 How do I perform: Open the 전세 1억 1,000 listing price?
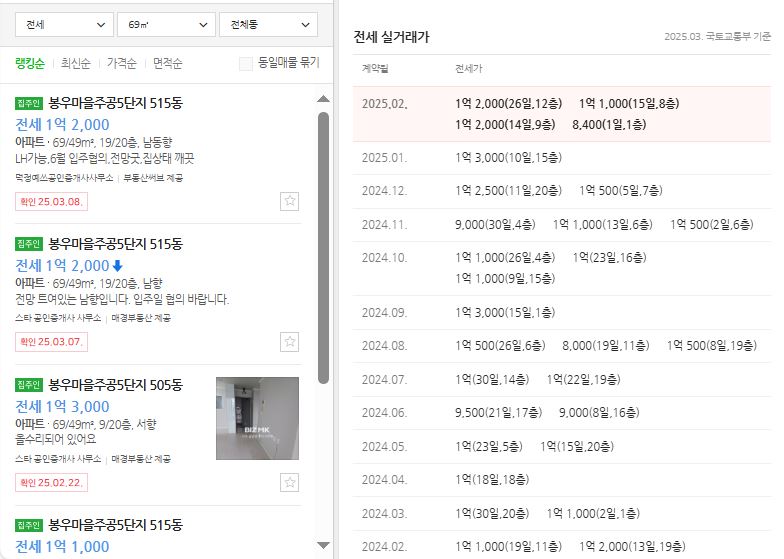(x=62, y=546)
